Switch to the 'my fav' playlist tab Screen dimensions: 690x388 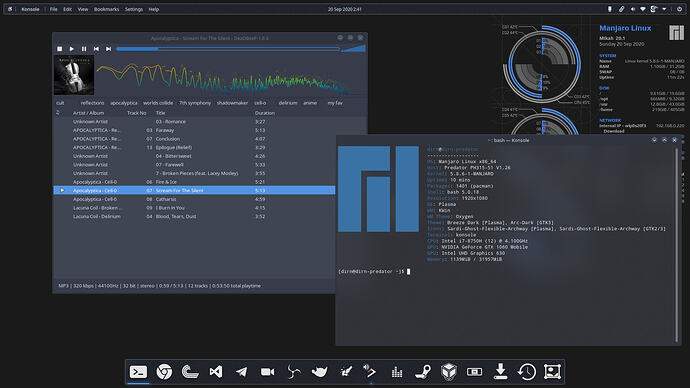click(x=335, y=103)
